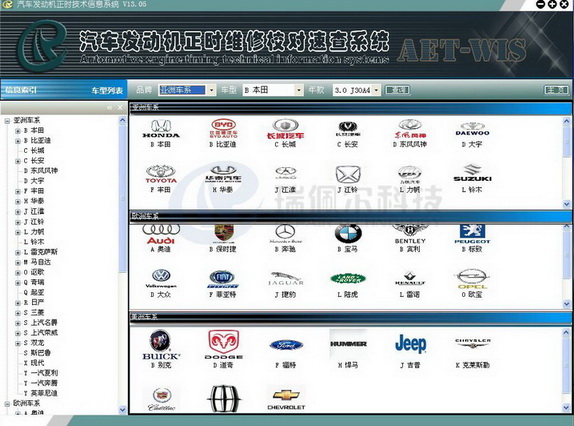
Task: Open the Toyota logo in the grid
Action: [161, 174]
